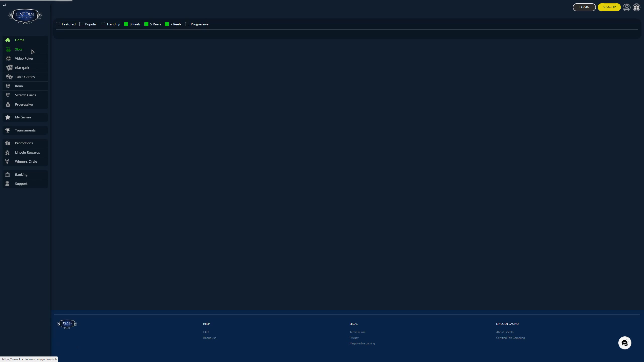Click the Tournaments trophy icon

click(x=8, y=130)
